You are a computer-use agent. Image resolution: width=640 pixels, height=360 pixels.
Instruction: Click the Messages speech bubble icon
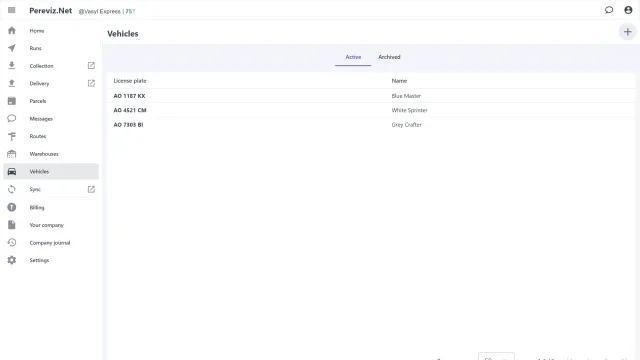point(12,118)
